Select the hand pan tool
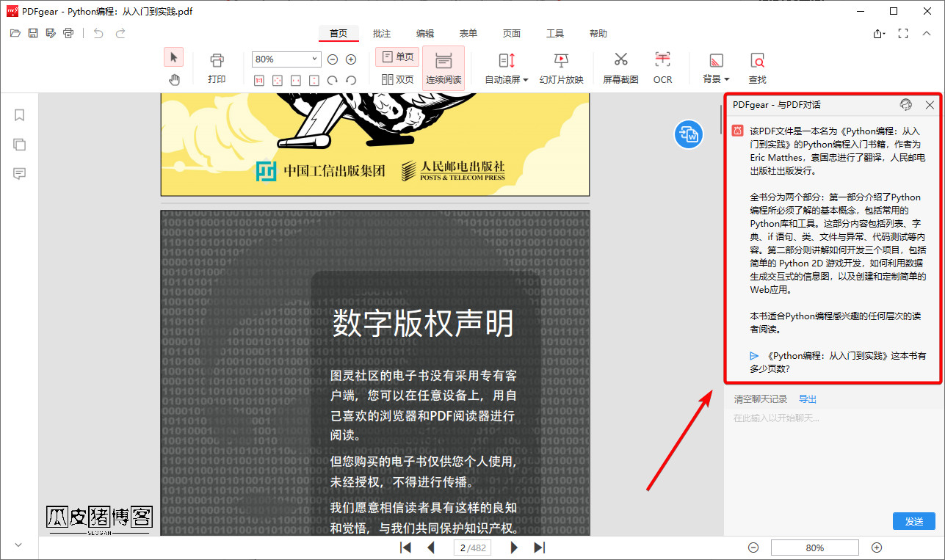This screenshot has width=945, height=560. pos(174,79)
